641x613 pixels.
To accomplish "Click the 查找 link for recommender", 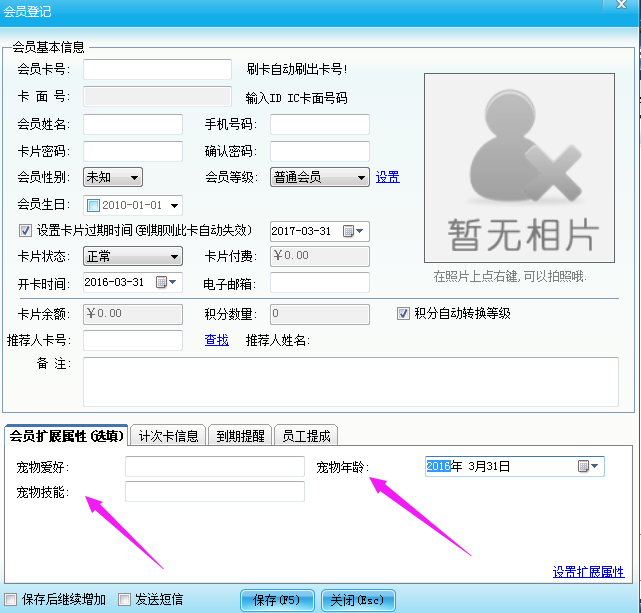I will (x=217, y=340).
